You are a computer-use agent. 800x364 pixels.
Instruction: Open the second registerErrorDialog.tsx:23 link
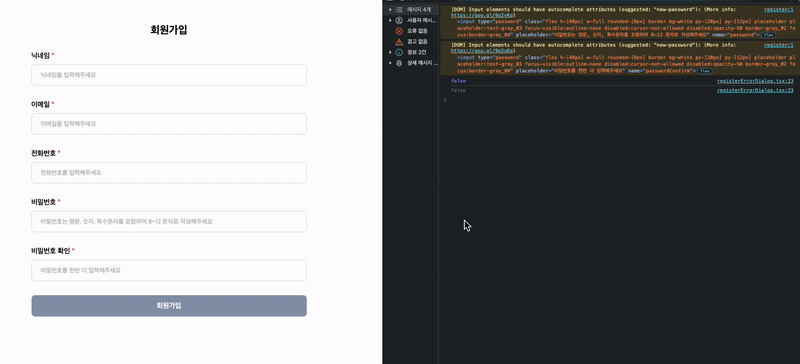(x=755, y=90)
